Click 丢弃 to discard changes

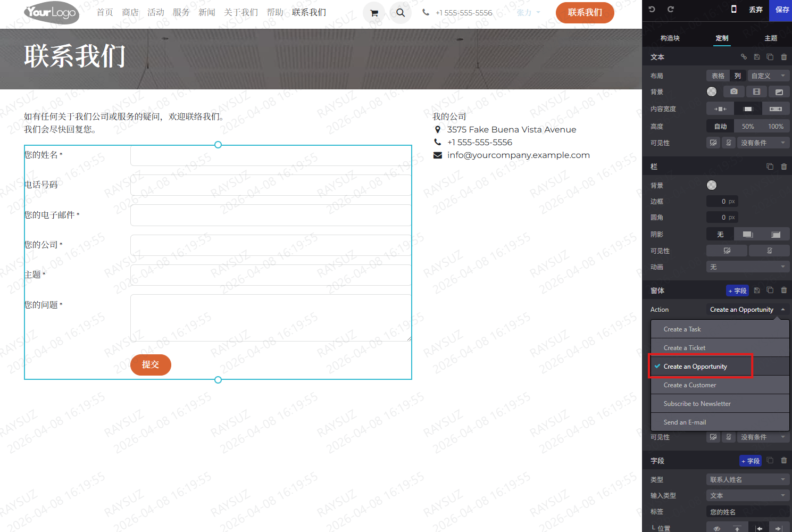click(756, 10)
